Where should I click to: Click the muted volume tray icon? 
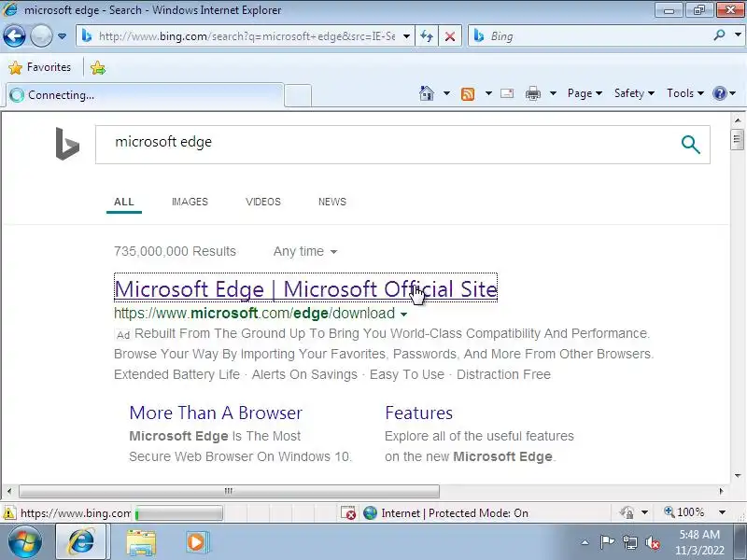(653, 542)
